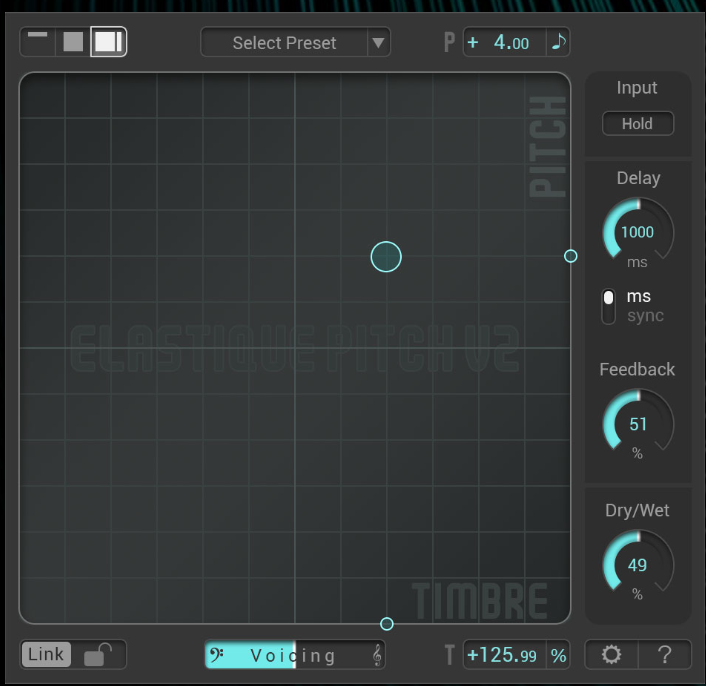Click the Voicing slider bar
Image resolution: width=706 pixels, height=686 pixels.
coord(295,655)
